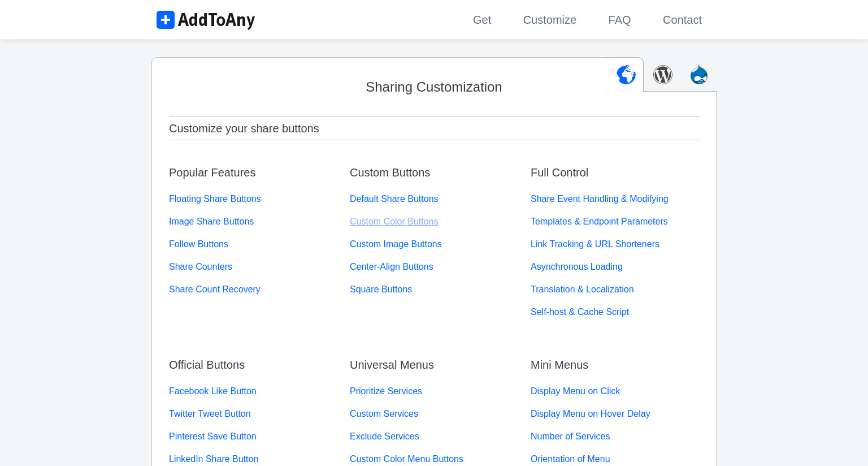Open Asynchronous Loading link
The height and width of the screenshot is (466, 868).
pos(576,266)
